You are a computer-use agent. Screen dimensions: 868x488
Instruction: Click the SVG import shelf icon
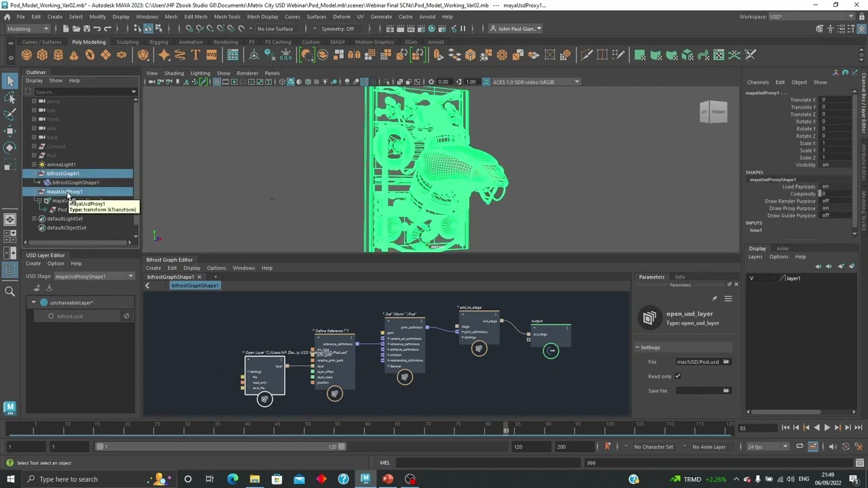211,55
